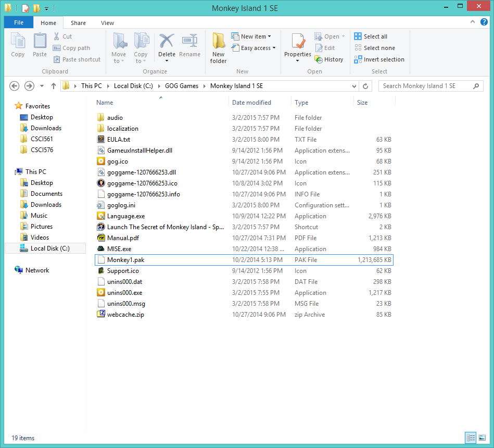The image size is (494, 448).
Task: Switch to Large icons view in status bar
Action: (482, 438)
